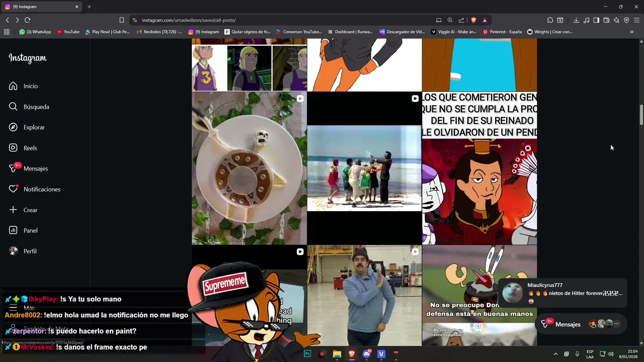Image resolution: width=644 pixels, height=362 pixels.
Task: Grab the page vertical scrollbar thumb
Action: pyautogui.click(x=641, y=115)
